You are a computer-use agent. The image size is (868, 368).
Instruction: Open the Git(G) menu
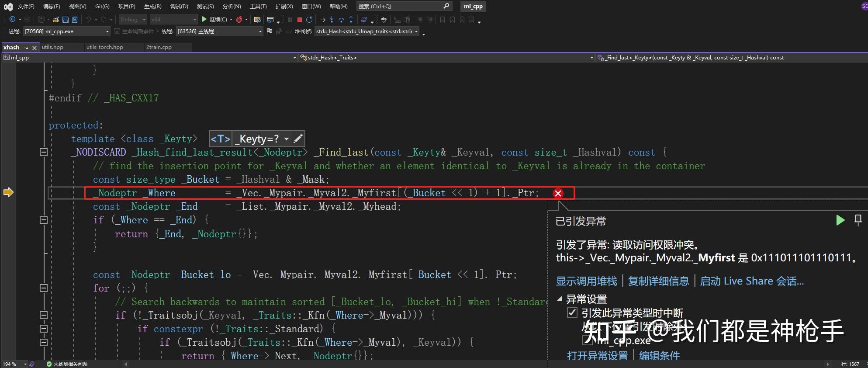[102, 7]
